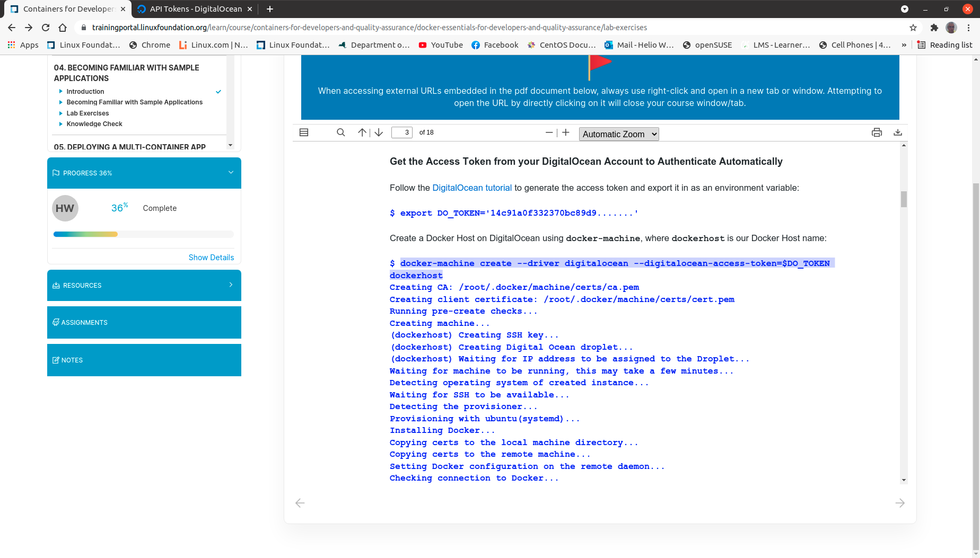
Task: Reload the current page
Action: click(x=46, y=28)
